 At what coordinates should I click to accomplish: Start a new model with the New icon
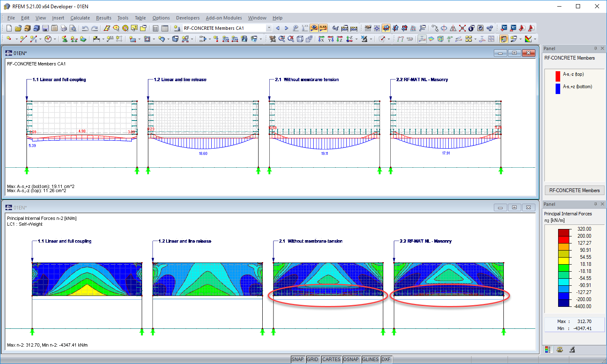click(x=8, y=28)
